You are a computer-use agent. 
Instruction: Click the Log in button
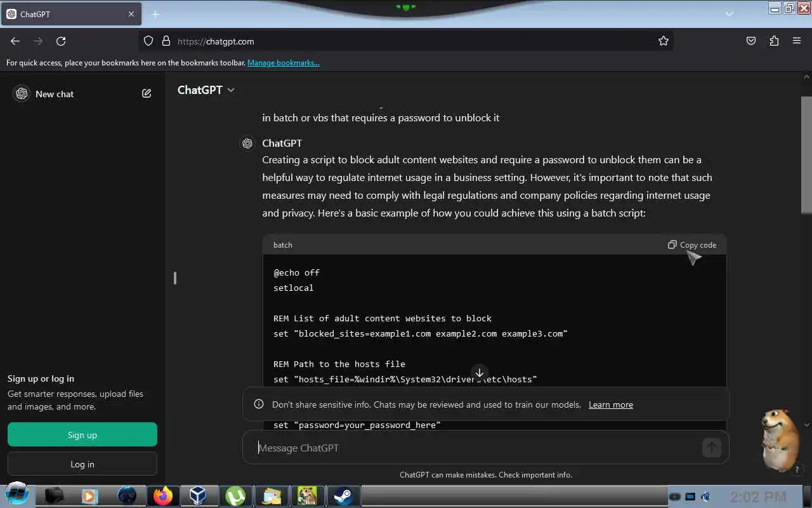(x=82, y=464)
